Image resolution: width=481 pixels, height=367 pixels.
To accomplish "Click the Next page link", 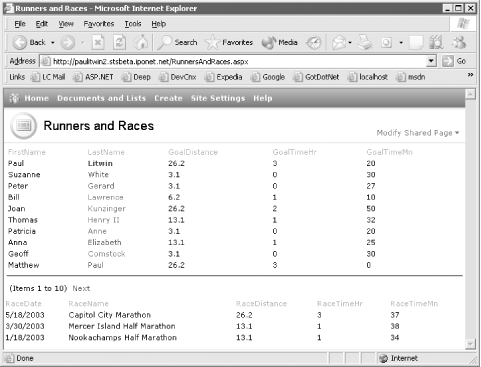I will 81,288.
